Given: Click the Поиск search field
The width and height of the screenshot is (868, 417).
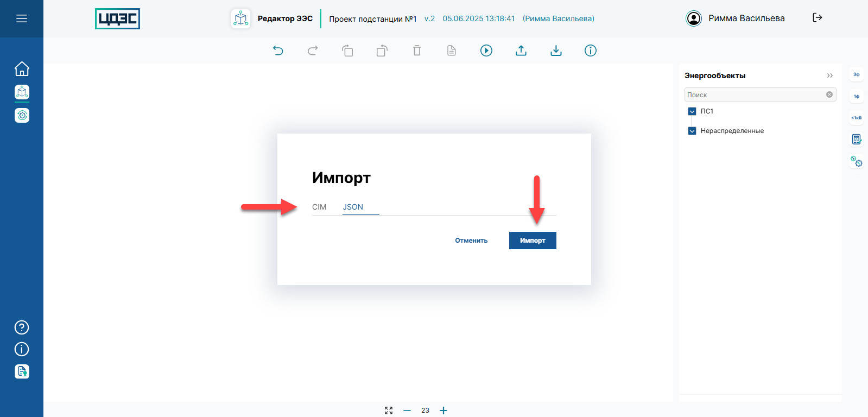Looking at the screenshot, I should pos(755,94).
